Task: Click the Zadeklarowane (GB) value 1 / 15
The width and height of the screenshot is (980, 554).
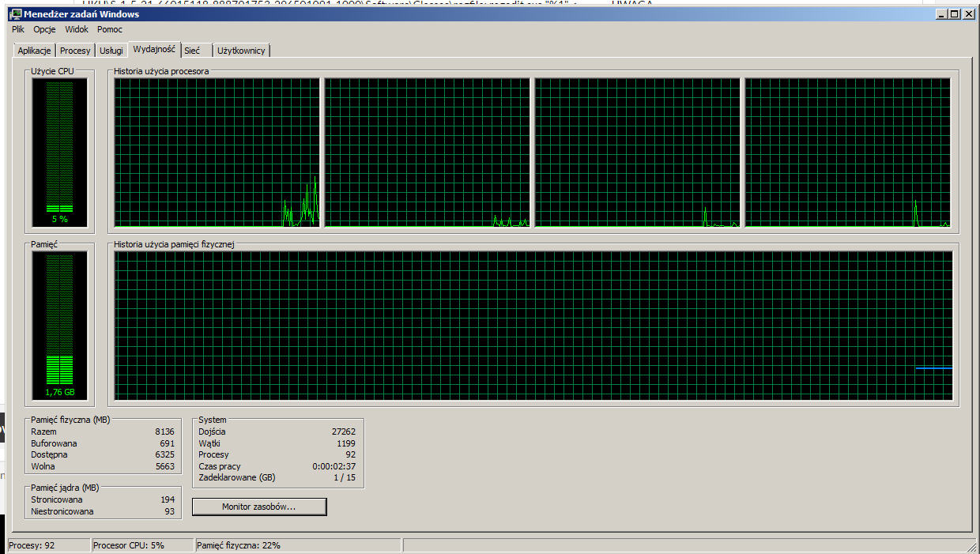Action: (345, 477)
